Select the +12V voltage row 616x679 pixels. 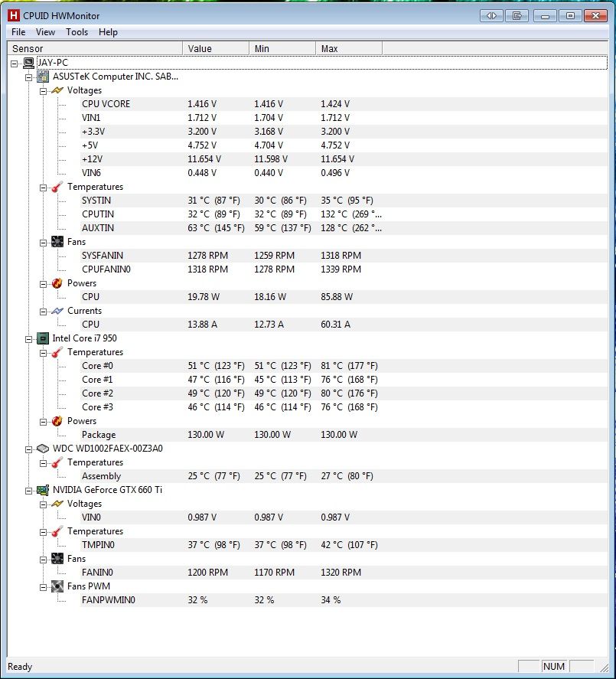point(344,159)
